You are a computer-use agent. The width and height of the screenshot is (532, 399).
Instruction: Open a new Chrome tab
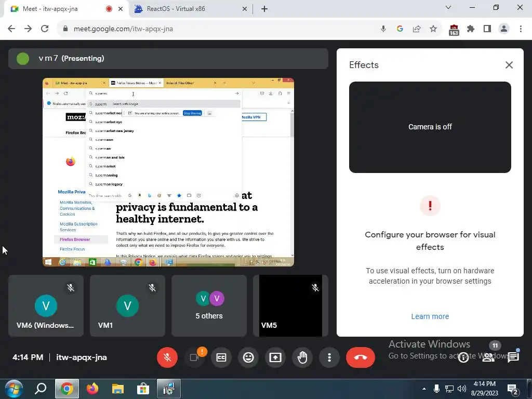(x=264, y=9)
